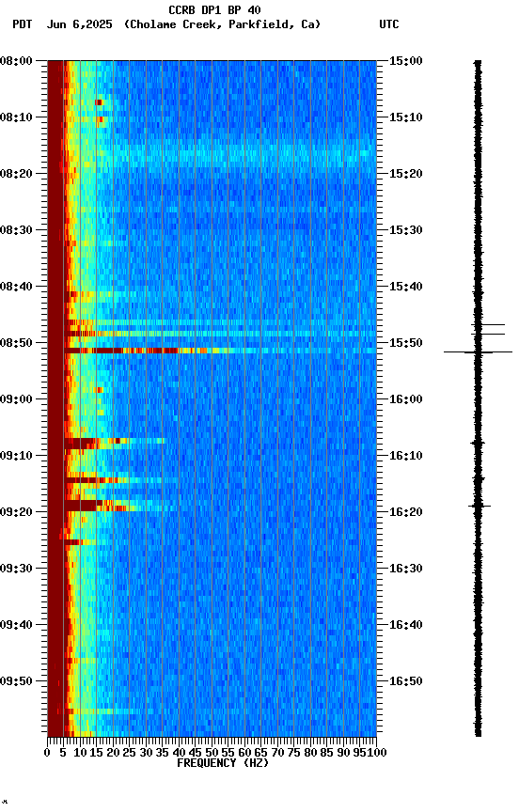The image size is (519, 812).
Task: Click the "16:40" UTC time label
Action: coord(406,625)
